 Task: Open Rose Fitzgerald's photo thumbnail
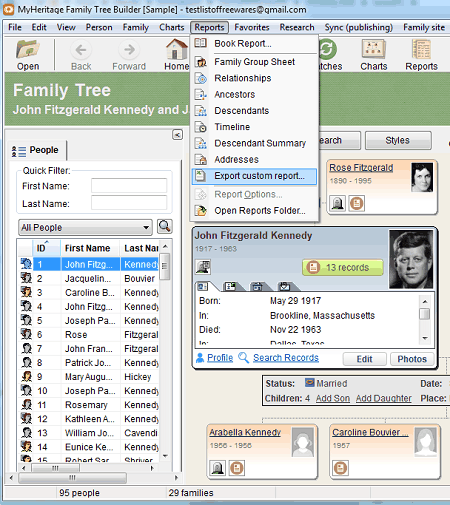422,177
